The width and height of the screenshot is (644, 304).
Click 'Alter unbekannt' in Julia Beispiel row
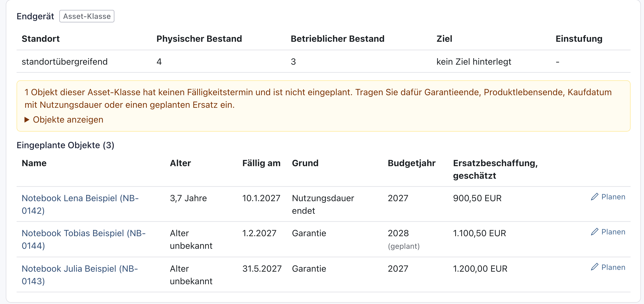click(x=191, y=275)
